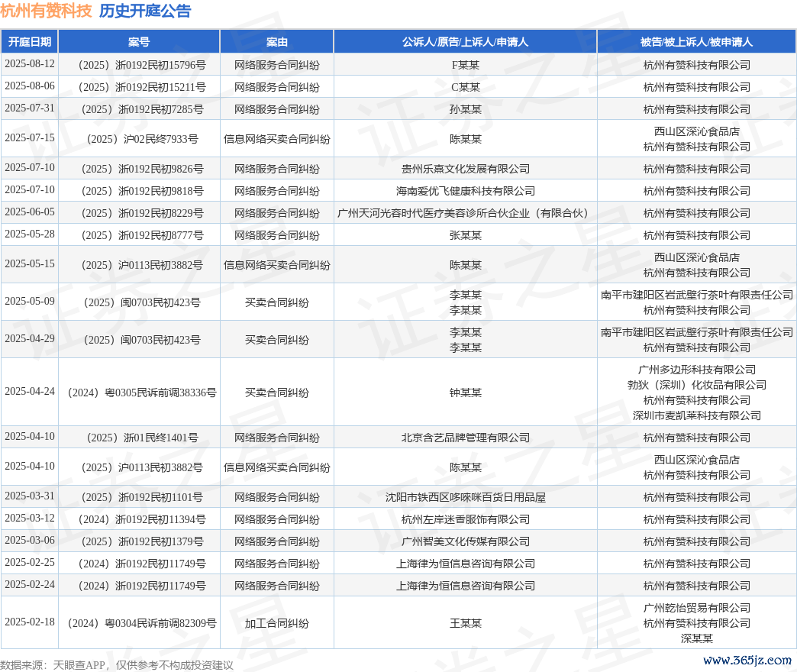This screenshot has height=672, width=797.
Task: Click the 杭州有赞科技 title text
Action: click(46, 11)
